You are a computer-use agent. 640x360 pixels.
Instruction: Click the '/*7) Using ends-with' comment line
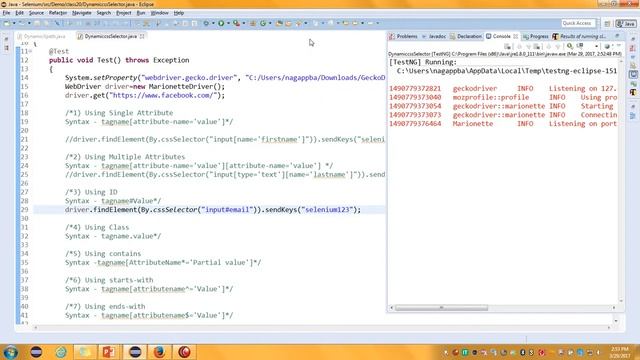105,306
